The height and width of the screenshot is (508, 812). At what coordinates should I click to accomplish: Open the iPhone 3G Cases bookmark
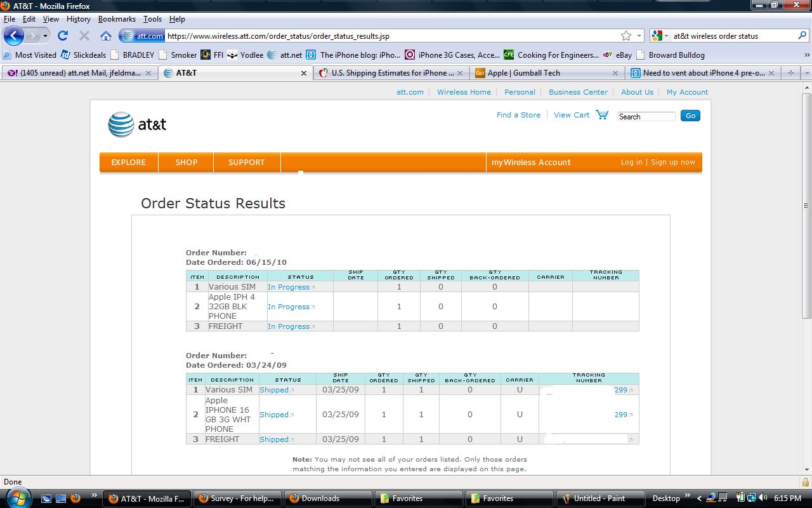pos(452,55)
